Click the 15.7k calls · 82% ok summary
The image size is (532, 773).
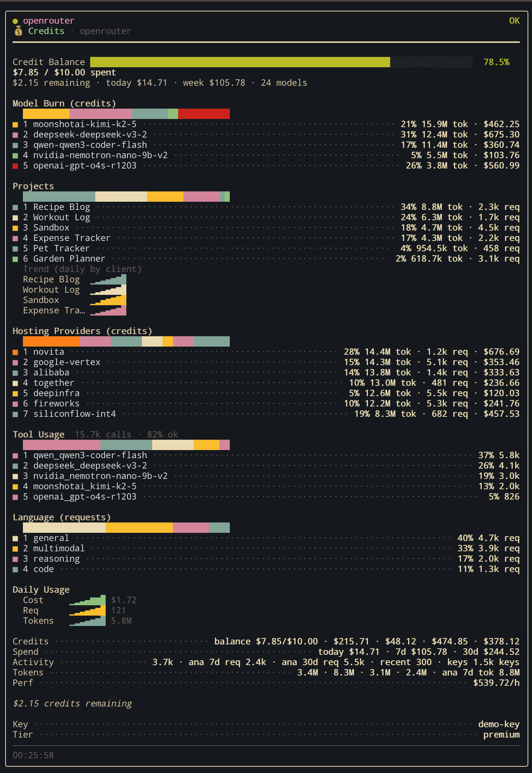point(126,435)
